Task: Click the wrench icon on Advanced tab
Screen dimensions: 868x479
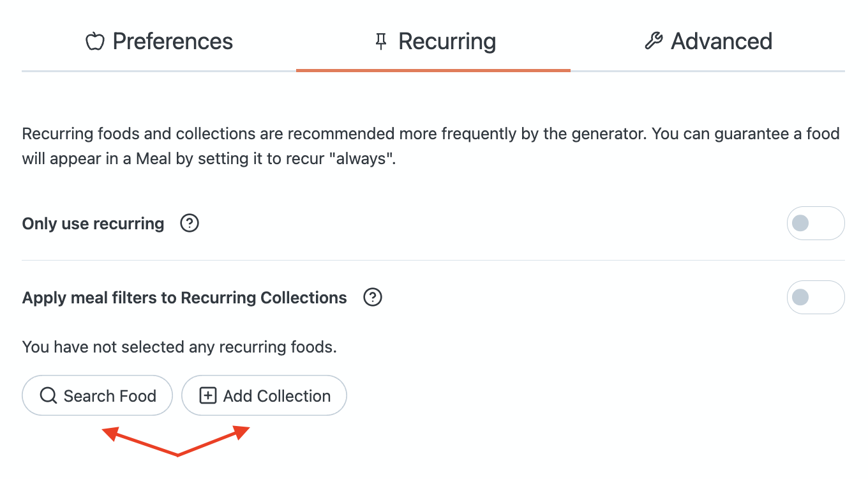Action: point(654,42)
